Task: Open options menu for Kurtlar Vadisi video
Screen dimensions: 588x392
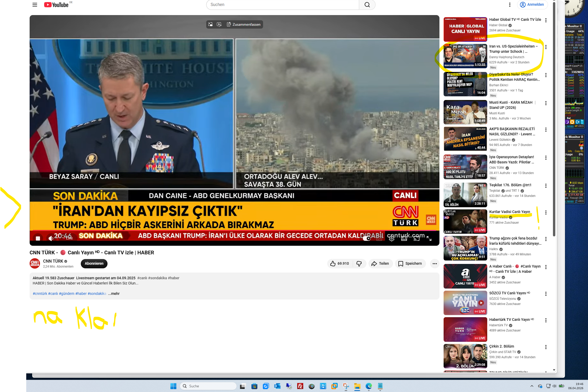Action: tap(546, 212)
